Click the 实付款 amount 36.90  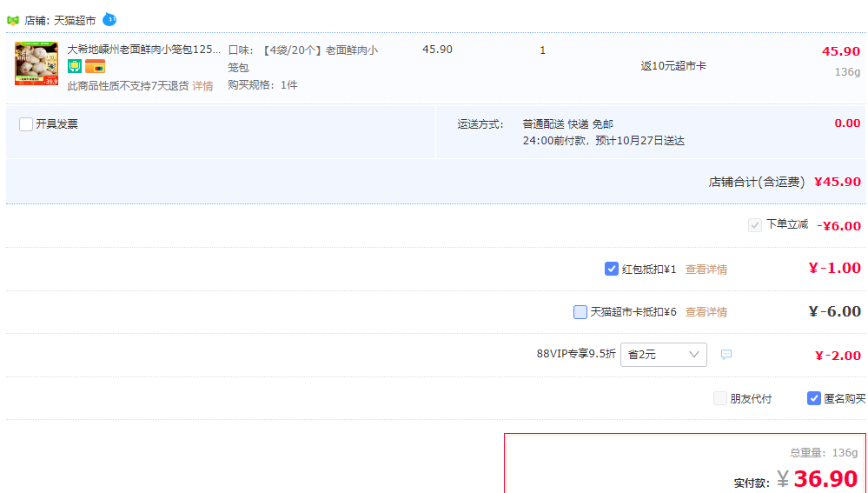pyautogui.click(x=825, y=478)
